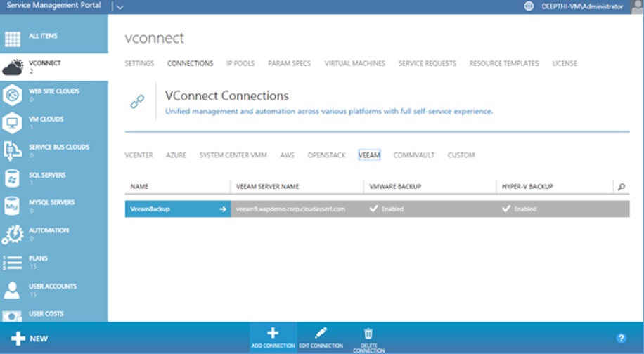This screenshot has height=354, width=644.
Task: Open Automation gear icon
Action: point(13,234)
